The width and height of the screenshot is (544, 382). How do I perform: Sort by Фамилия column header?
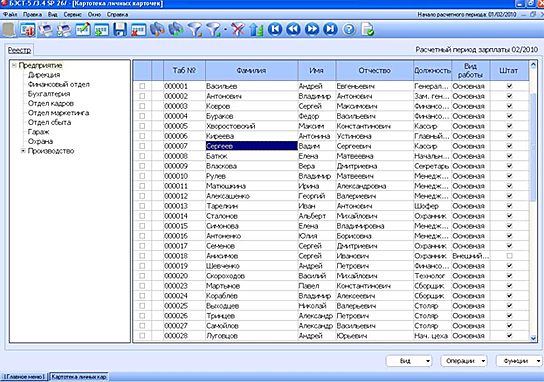(252, 70)
